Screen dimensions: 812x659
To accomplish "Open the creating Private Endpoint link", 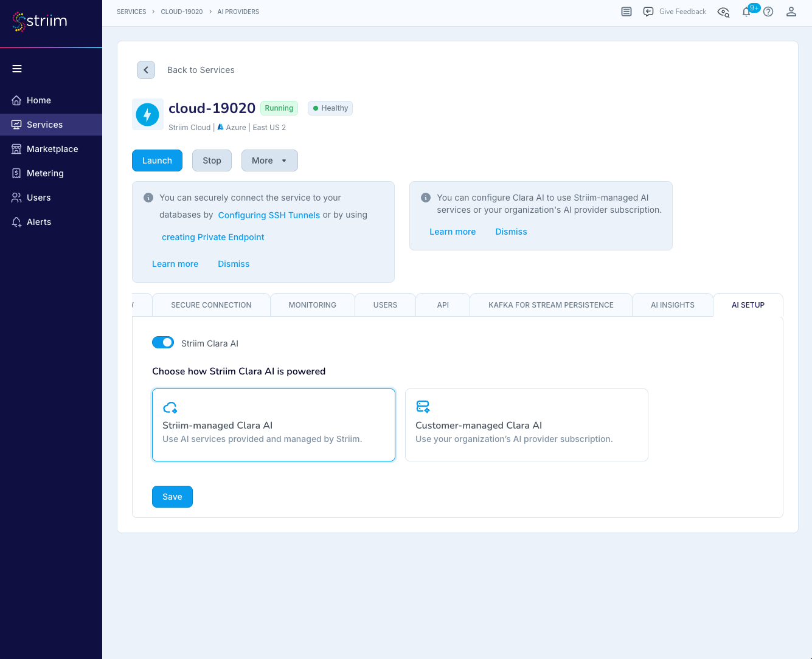I will pos(213,237).
